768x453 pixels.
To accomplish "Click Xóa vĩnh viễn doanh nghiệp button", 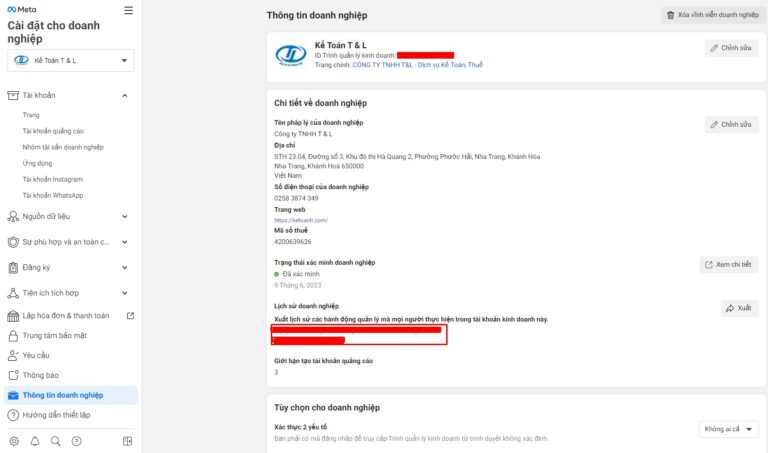I will [711, 15].
